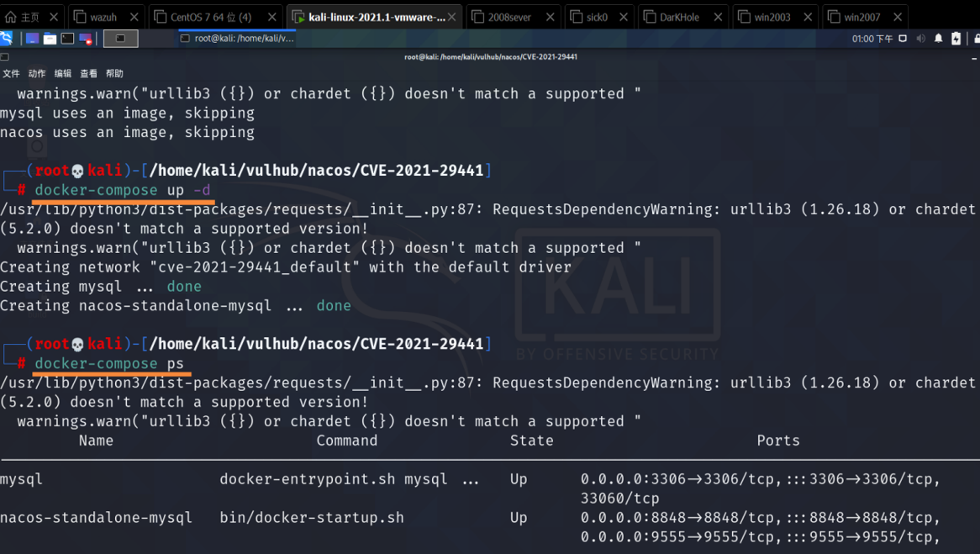Open the panel clock showing 01:00 下午
Image resolution: width=980 pixels, height=554 pixels.
pyautogui.click(x=872, y=39)
